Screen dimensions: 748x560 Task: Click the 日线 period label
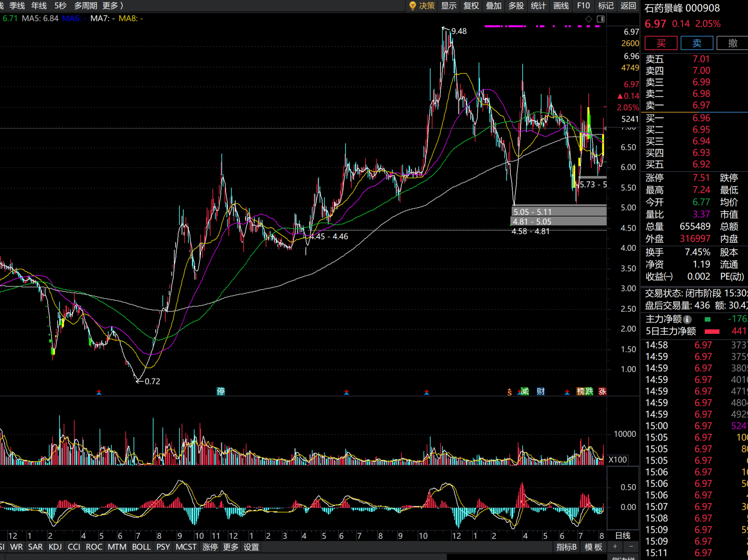(623, 535)
